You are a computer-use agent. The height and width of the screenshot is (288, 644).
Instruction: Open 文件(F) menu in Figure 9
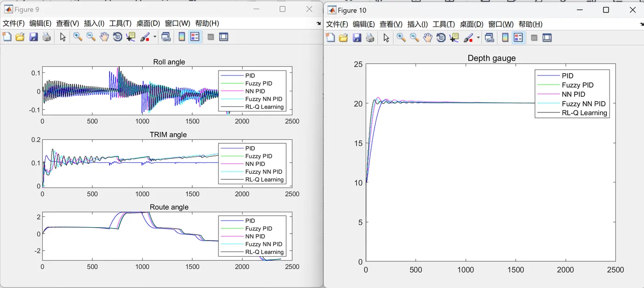pyautogui.click(x=14, y=23)
